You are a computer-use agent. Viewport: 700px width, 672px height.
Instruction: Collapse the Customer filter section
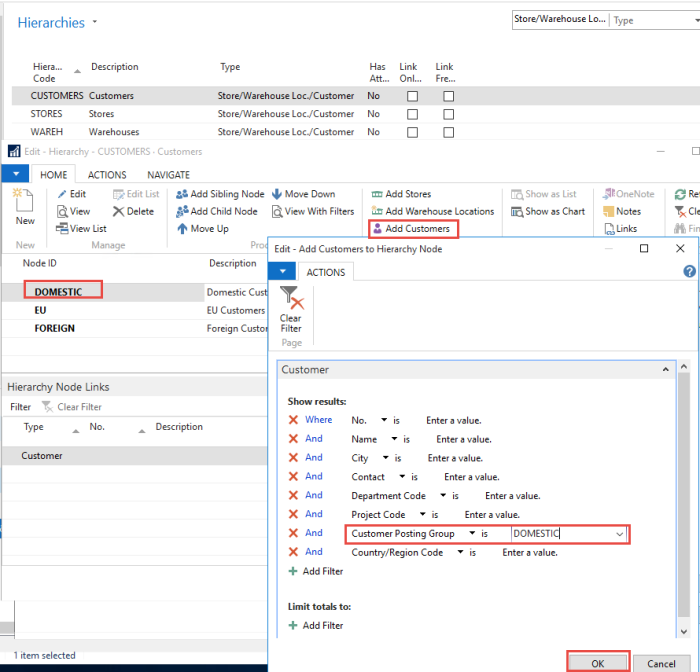(665, 369)
